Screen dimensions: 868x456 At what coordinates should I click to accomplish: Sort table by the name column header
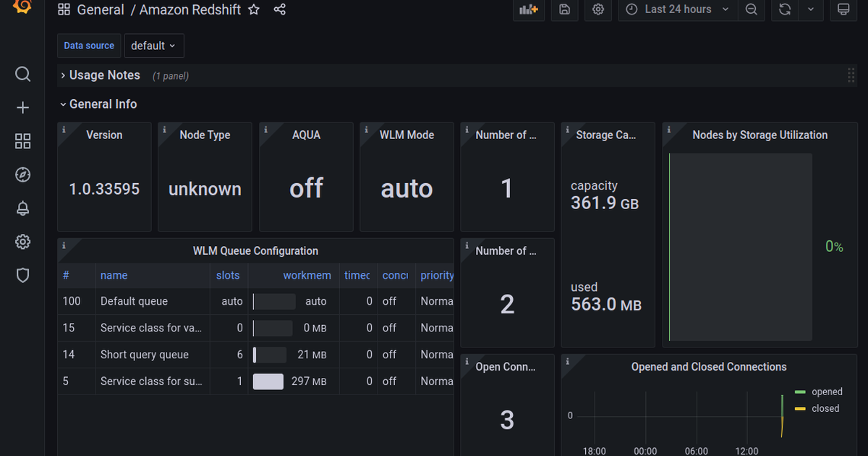click(x=114, y=275)
